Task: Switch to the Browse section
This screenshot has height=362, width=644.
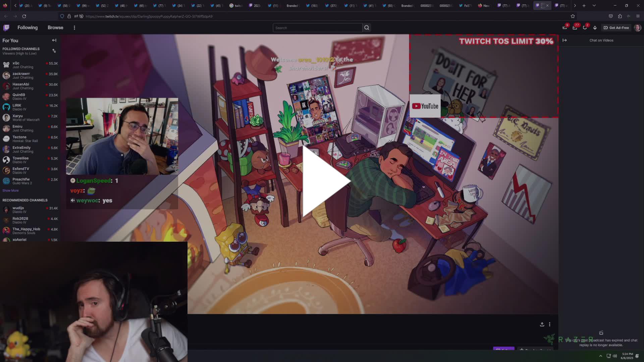Action: [55, 27]
